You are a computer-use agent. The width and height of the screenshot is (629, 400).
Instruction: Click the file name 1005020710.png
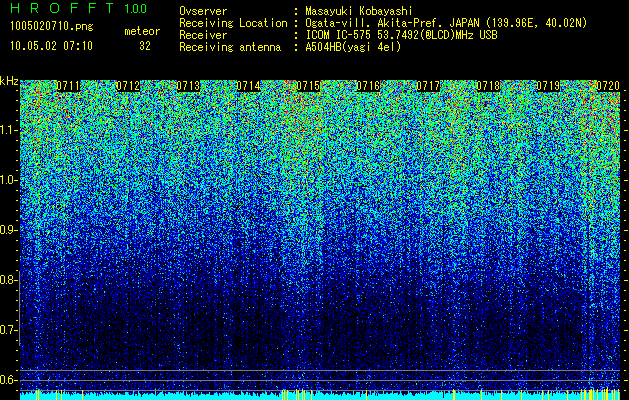point(52,27)
